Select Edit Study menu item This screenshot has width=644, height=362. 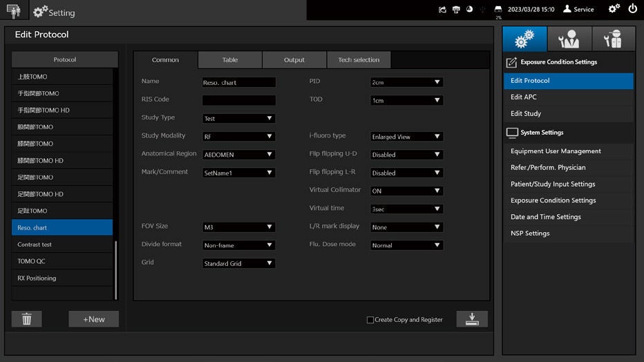[569, 114]
